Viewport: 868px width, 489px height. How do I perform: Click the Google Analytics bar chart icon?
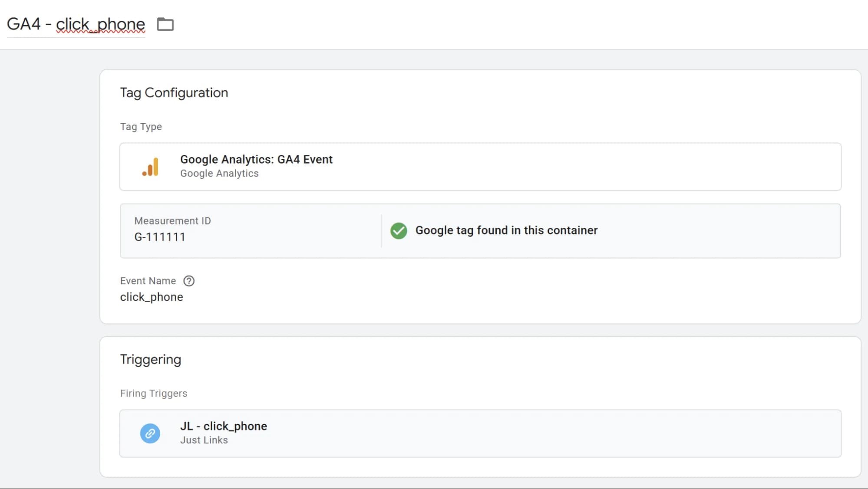(x=150, y=167)
